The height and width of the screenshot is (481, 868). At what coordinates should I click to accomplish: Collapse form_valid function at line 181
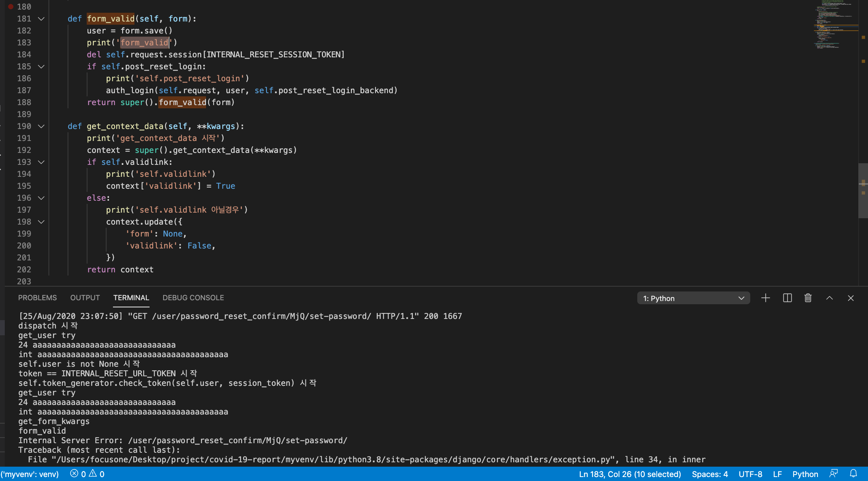(41, 19)
